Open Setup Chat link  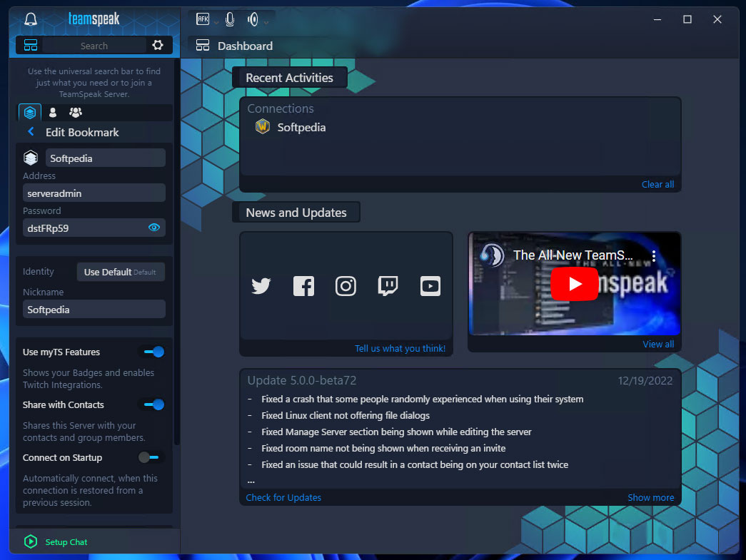click(66, 542)
